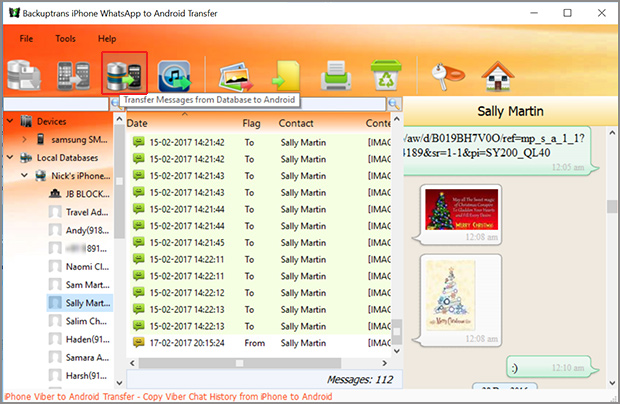
Task: Click the iTunes backup transfer toolbar icon
Action: (x=174, y=76)
